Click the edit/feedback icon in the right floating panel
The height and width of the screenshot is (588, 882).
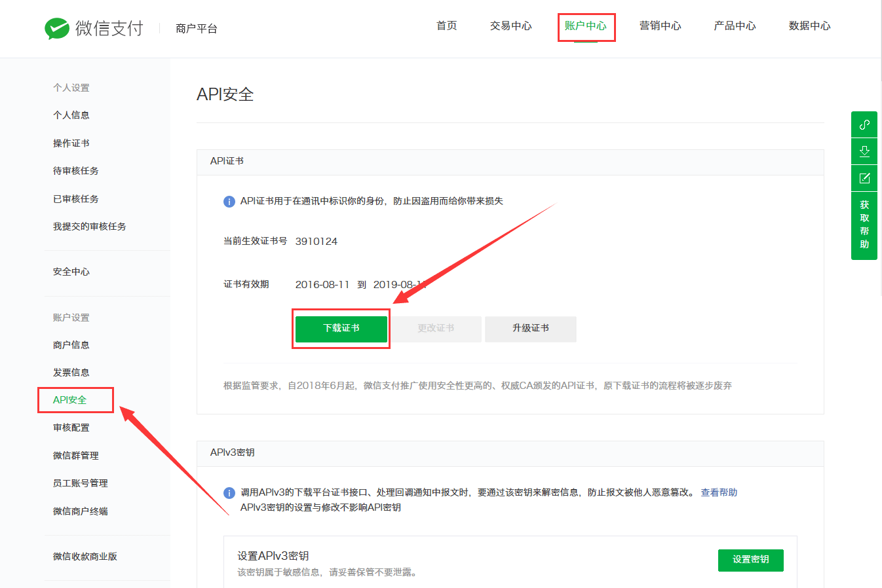pos(864,178)
